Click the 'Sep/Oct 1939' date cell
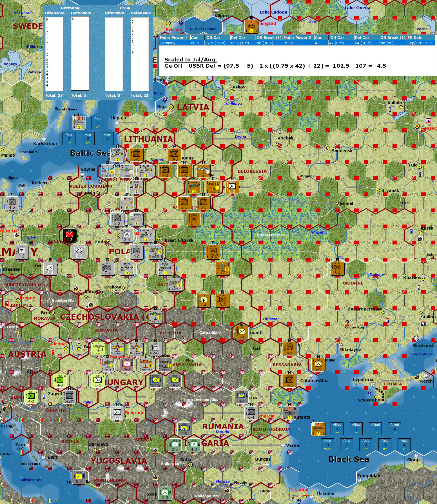 coord(421,43)
